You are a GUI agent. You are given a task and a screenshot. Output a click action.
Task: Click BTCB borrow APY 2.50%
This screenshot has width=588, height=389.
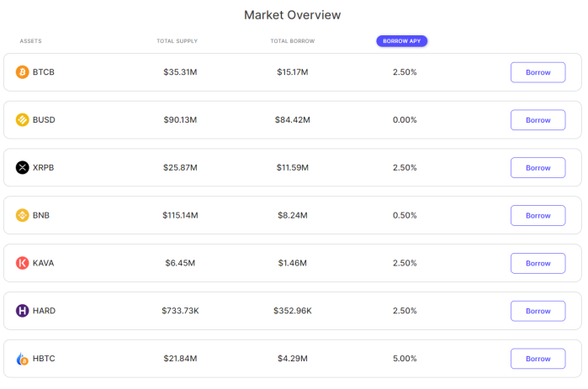click(405, 72)
